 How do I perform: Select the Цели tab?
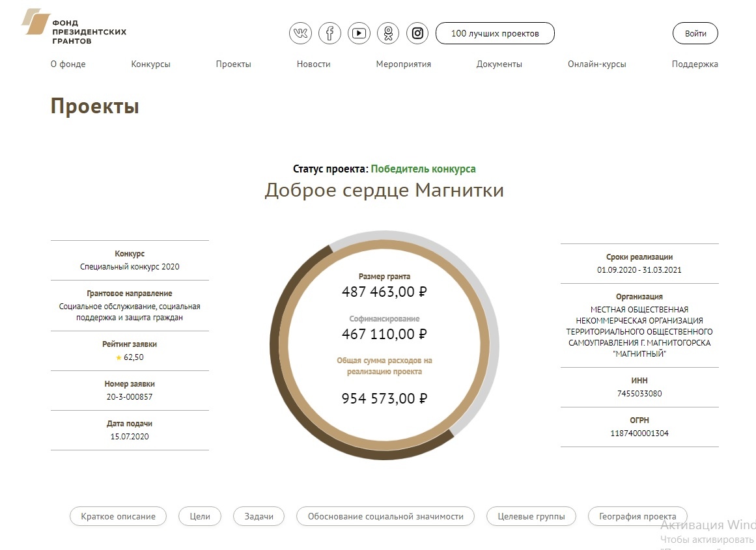200,516
